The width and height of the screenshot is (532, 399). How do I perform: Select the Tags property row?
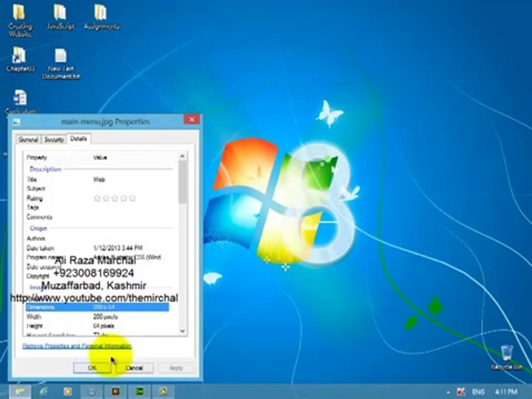click(x=98, y=207)
